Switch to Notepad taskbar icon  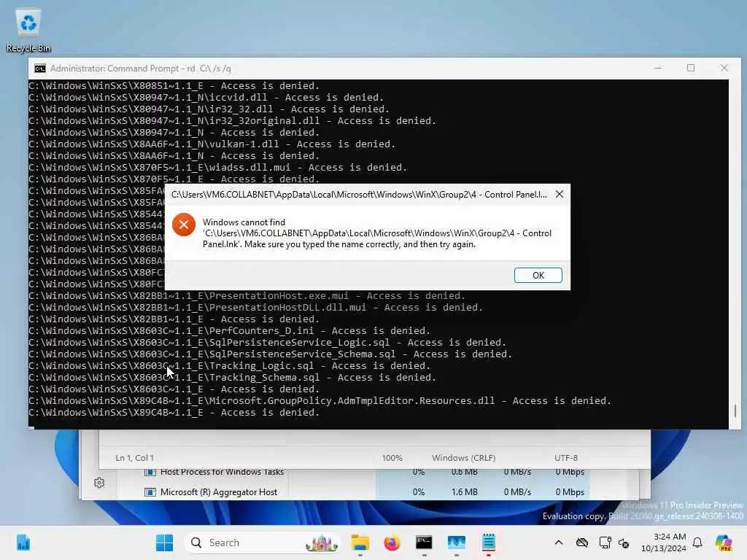pyautogui.click(x=488, y=542)
